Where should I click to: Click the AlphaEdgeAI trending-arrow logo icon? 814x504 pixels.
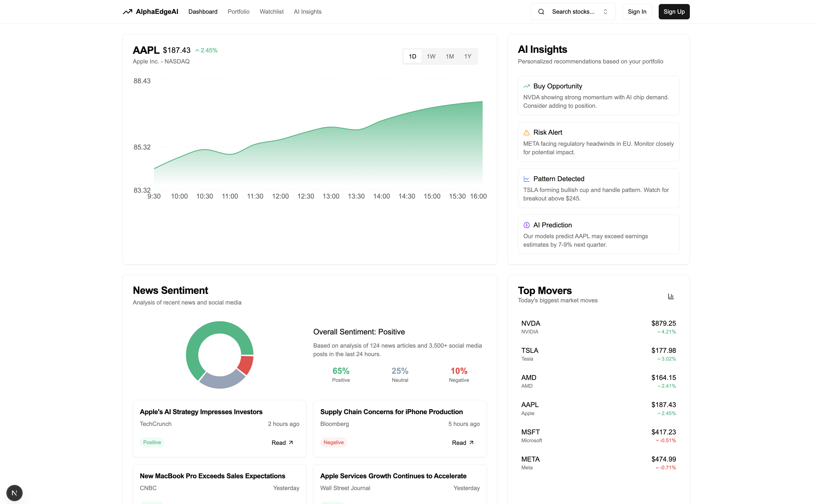coord(128,11)
